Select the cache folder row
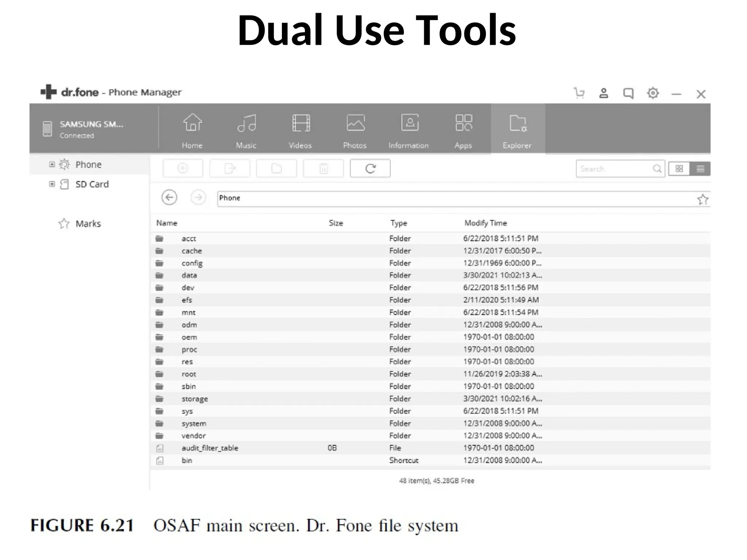747x560 pixels. (430, 251)
